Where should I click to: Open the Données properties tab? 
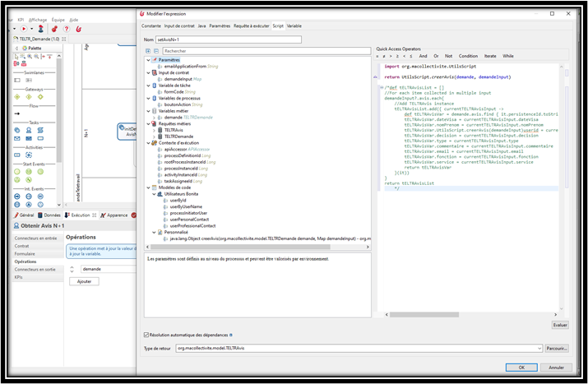coord(49,215)
